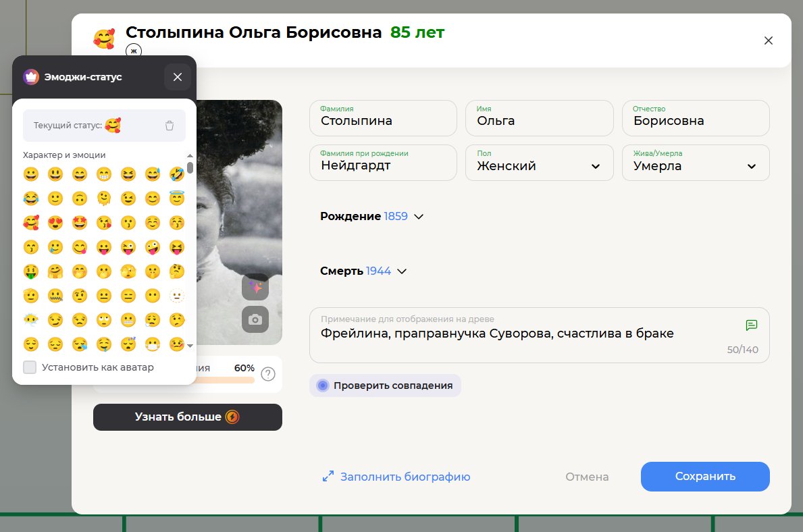
Task: Enable the Установить как аватар checkbox
Action: pyautogui.click(x=29, y=367)
